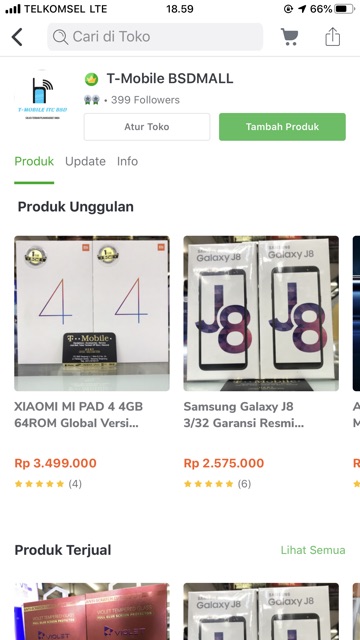Viewport: 360px width, 640px height.
Task: Select the Produk tab
Action: pyautogui.click(x=34, y=161)
